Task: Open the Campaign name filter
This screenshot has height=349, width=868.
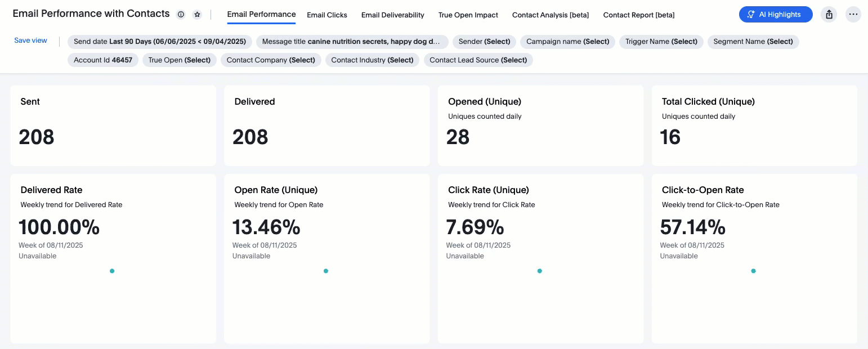Action: (567, 42)
